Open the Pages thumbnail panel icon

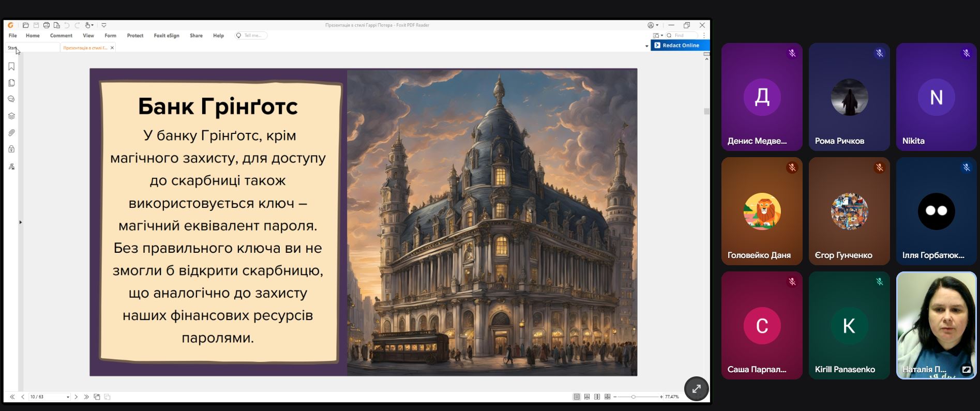[x=11, y=83]
